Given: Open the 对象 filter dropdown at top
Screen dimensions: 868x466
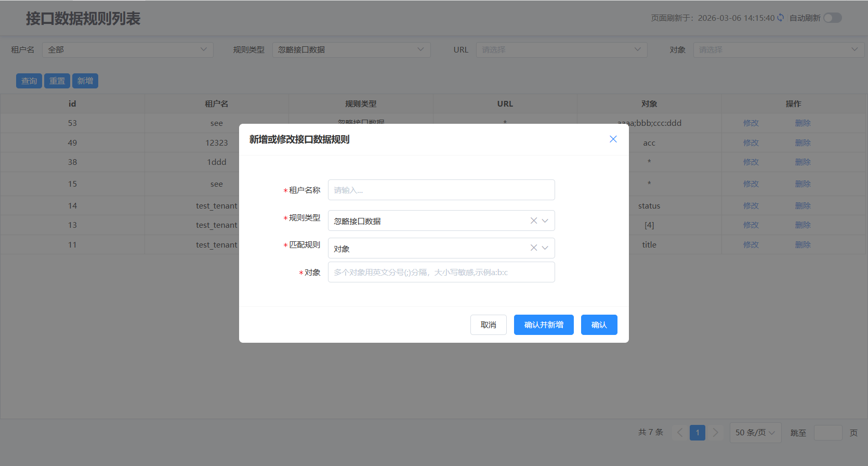Looking at the screenshot, I should (x=778, y=50).
